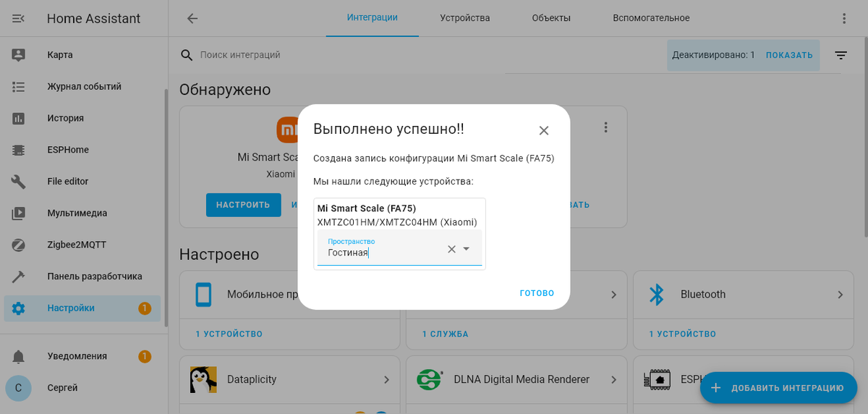The height and width of the screenshot is (414, 868).
Task: Open Уведомления in the sidebar
Action: (82, 356)
